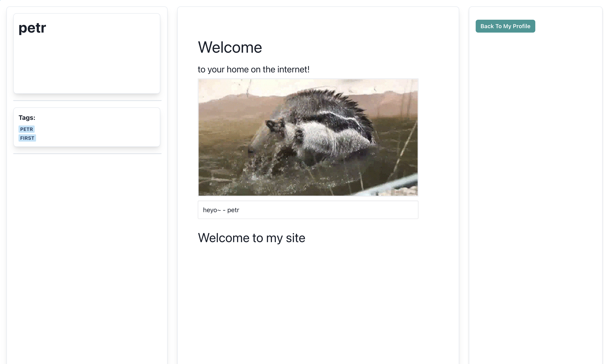The width and height of the screenshot is (609, 364).
Task: Select the FIRST tag
Action: pyautogui.click(x=27, y=138)
